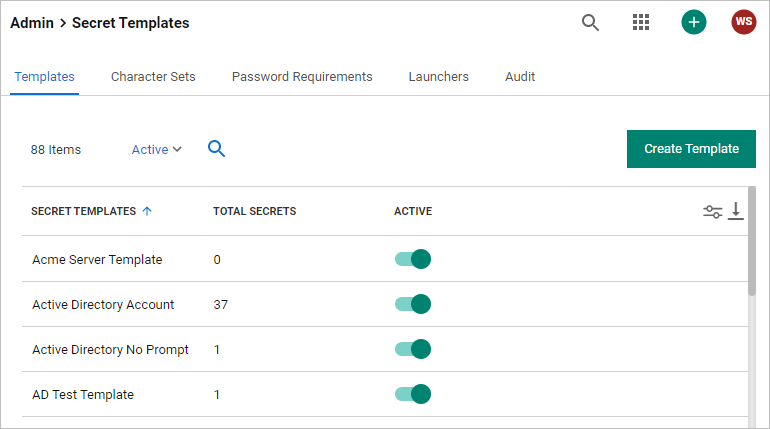The image size is (770, 429).
Task: Click the Create Template button
Action: pyautogui.click(x=691, y=149)
